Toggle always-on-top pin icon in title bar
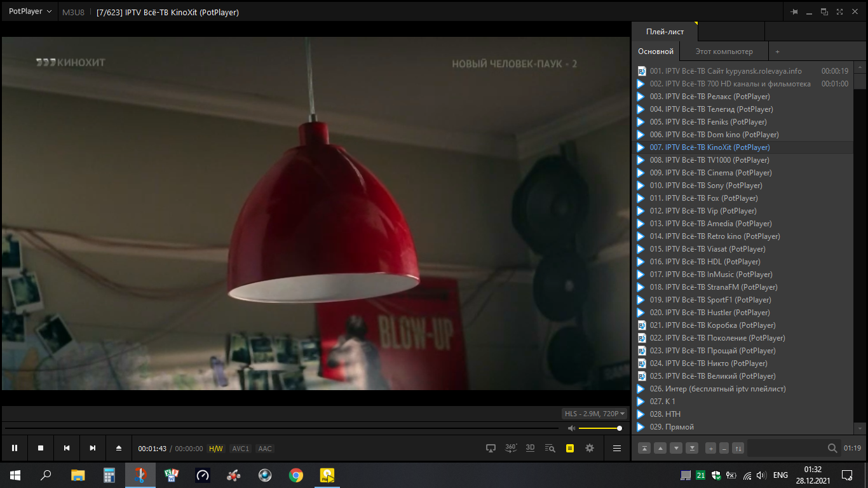 tap(794, 11)
